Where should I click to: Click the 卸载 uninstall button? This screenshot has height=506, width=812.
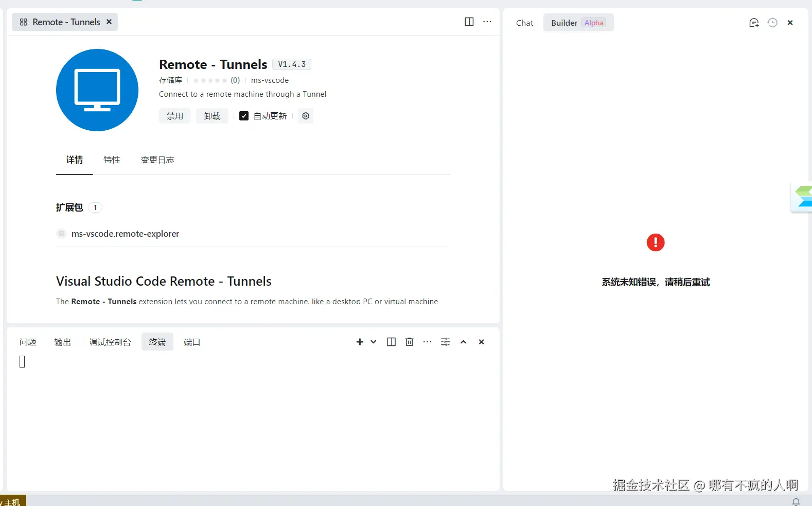(x=211, y=116)
